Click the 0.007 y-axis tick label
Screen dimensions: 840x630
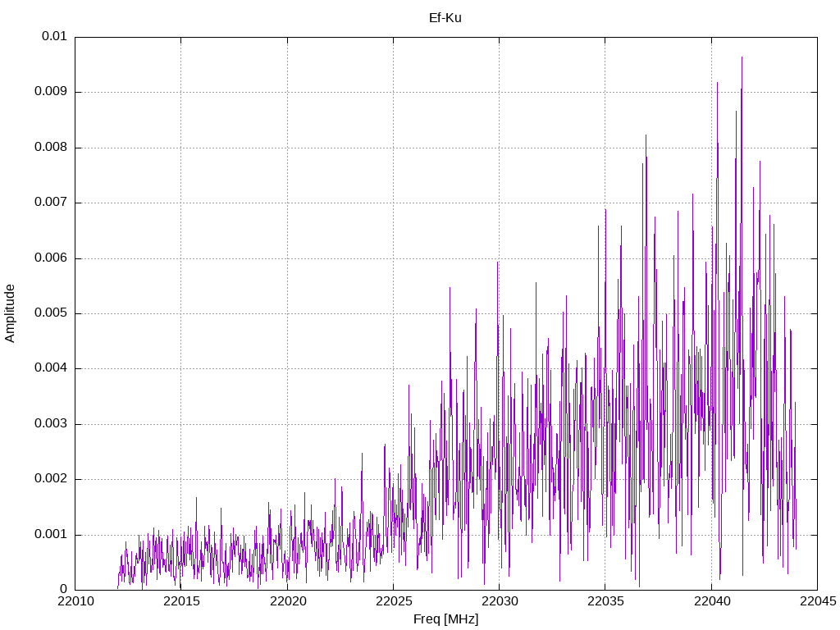pyautogui.click(x=51, y=203)
